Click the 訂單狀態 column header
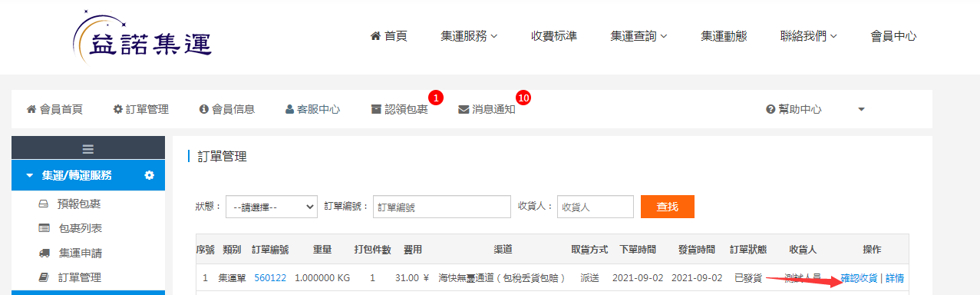Screen dimensions: 980x295 click(748, 250)
